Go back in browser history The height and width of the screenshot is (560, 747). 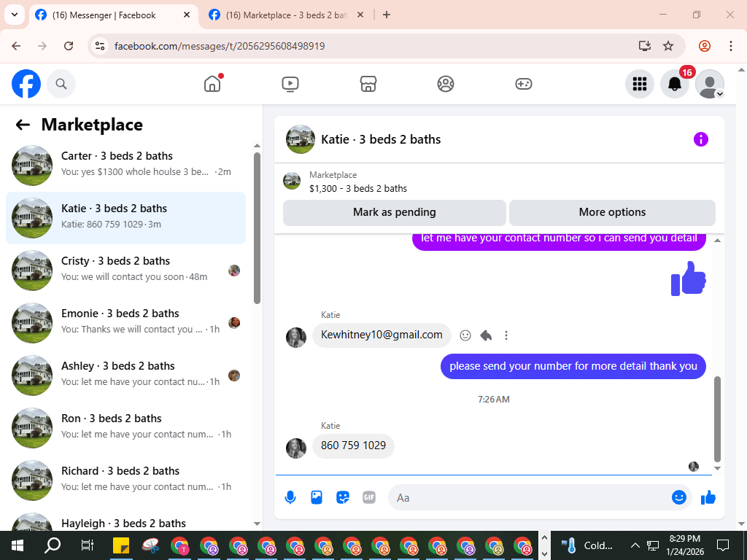click(16, 46)
